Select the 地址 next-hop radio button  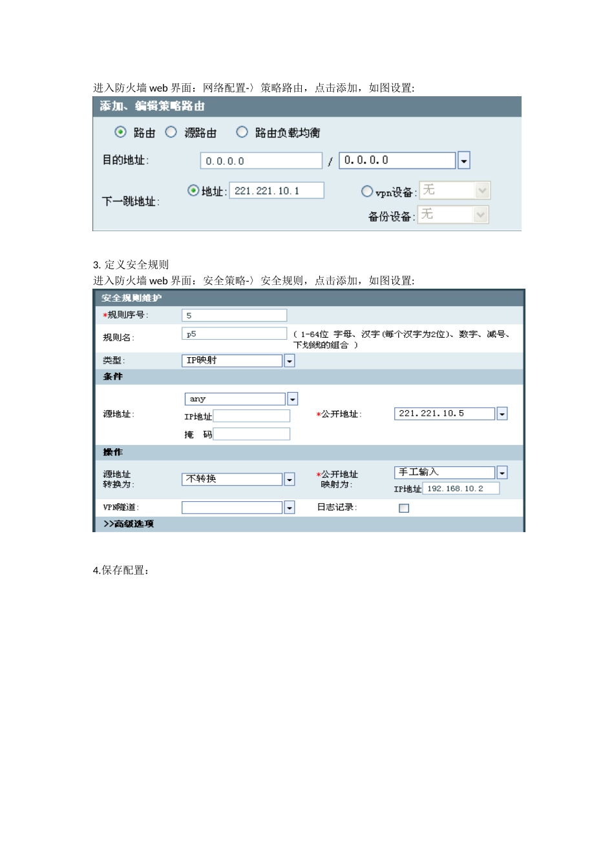point(193,191)
